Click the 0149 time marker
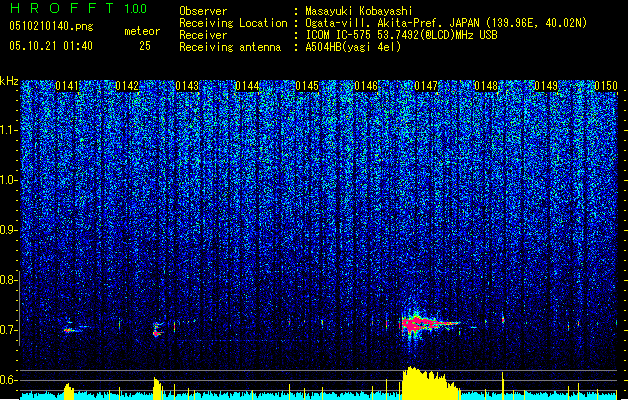This screenshot has height=400, width=629. [x=546, y=86]
